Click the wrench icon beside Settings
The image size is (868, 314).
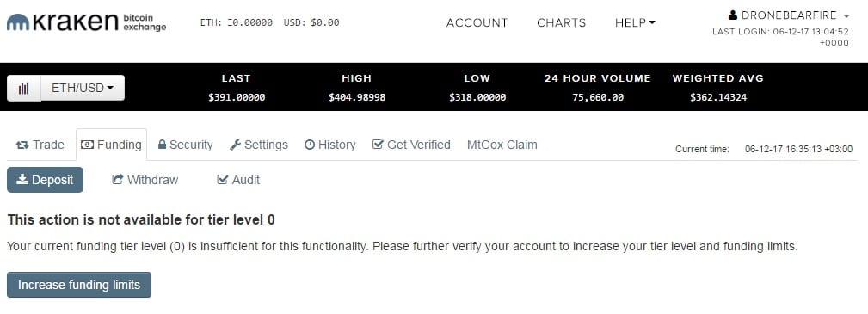click(235, 145)
